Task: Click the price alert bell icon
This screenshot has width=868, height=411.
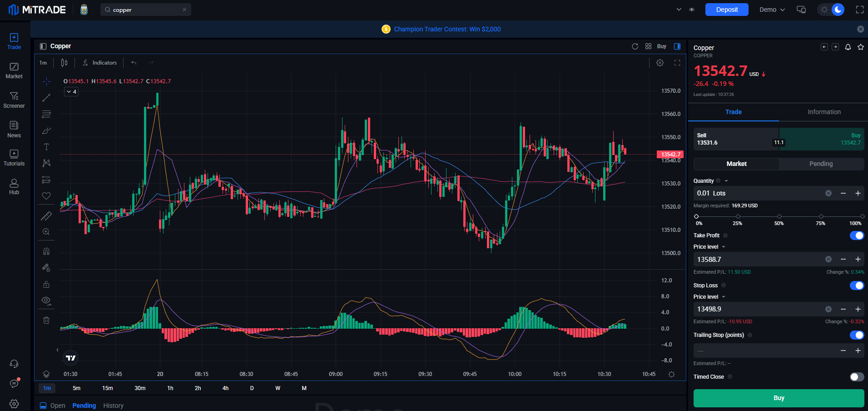Action: [x=848, y=47]
